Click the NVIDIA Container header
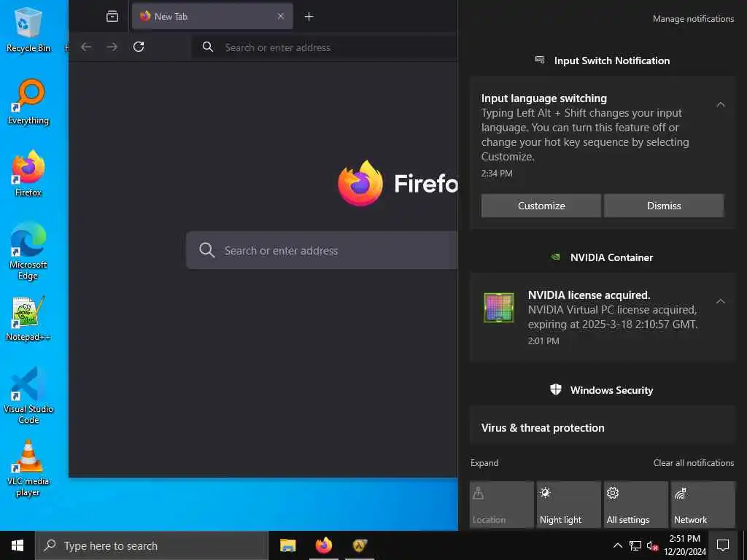The image size is (747, 560). (603, 257)
